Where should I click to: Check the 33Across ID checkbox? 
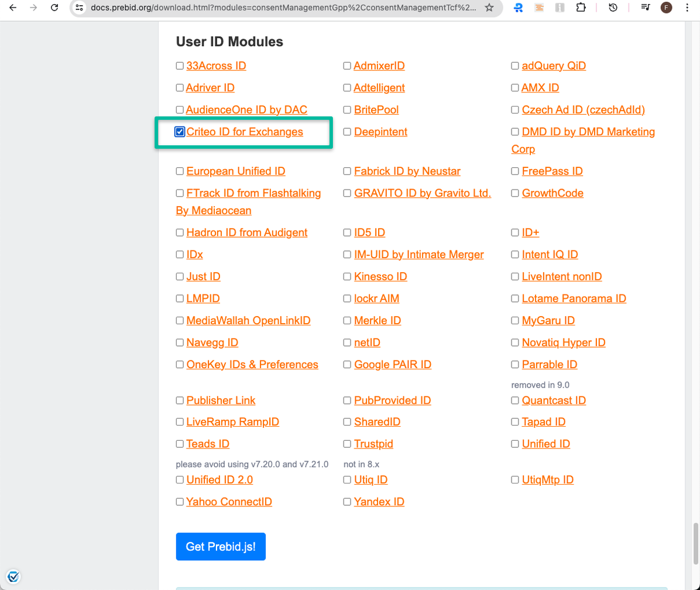pos(180,66)
